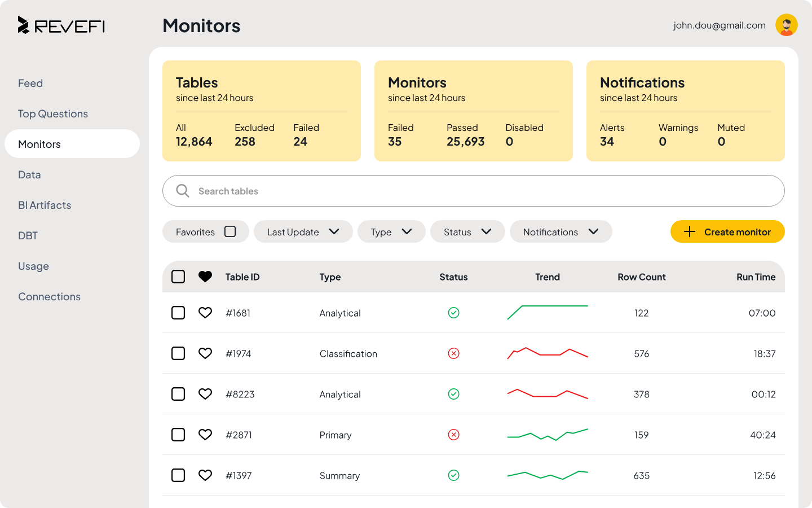Viewport: 812px width, 508px height.
Task: Open trend chart for table #1974
Action: click(x=548, y=353)
